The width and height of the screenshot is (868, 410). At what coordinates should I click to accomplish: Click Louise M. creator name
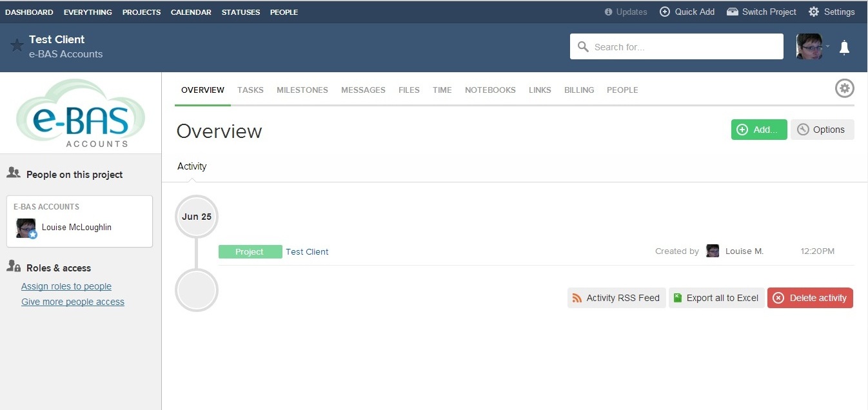point(744,251)
